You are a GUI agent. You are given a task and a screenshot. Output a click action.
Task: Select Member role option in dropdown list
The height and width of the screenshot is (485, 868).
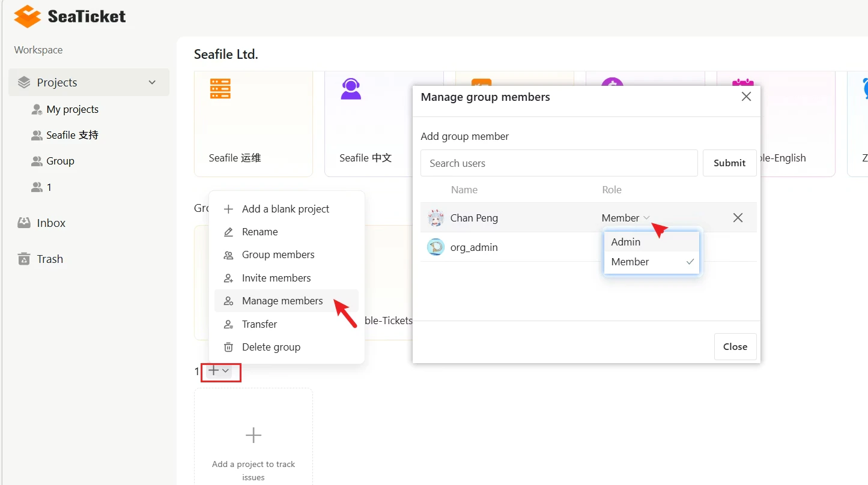pos(652,262)
